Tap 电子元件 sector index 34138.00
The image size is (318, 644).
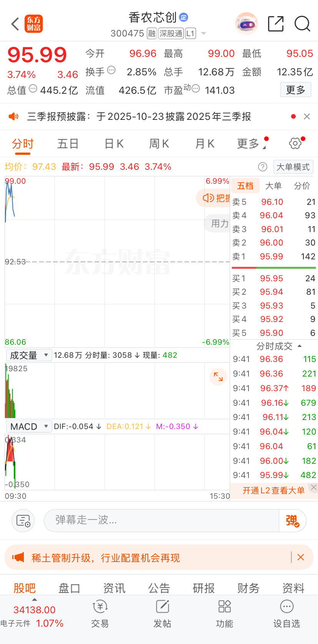33,616
